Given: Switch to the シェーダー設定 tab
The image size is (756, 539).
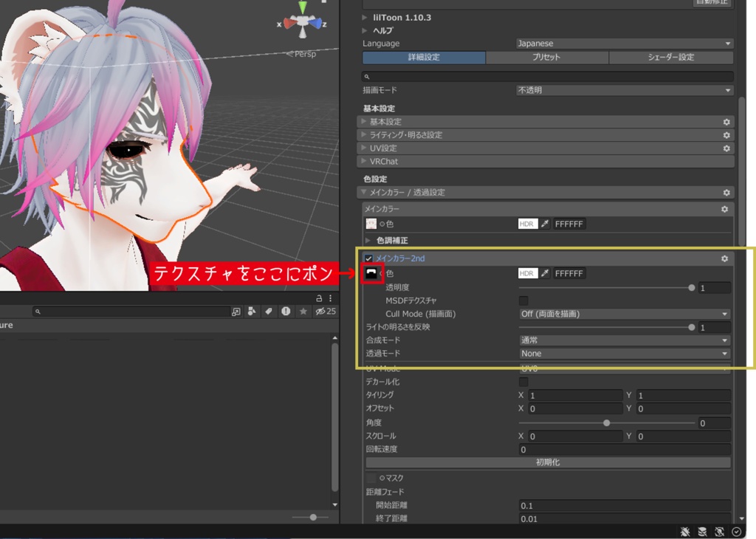Looking at the screenshot, I should 670,57.
